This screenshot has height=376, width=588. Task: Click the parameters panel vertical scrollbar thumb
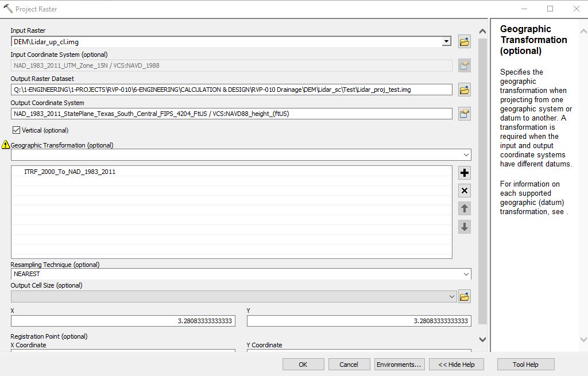[482, 181]
